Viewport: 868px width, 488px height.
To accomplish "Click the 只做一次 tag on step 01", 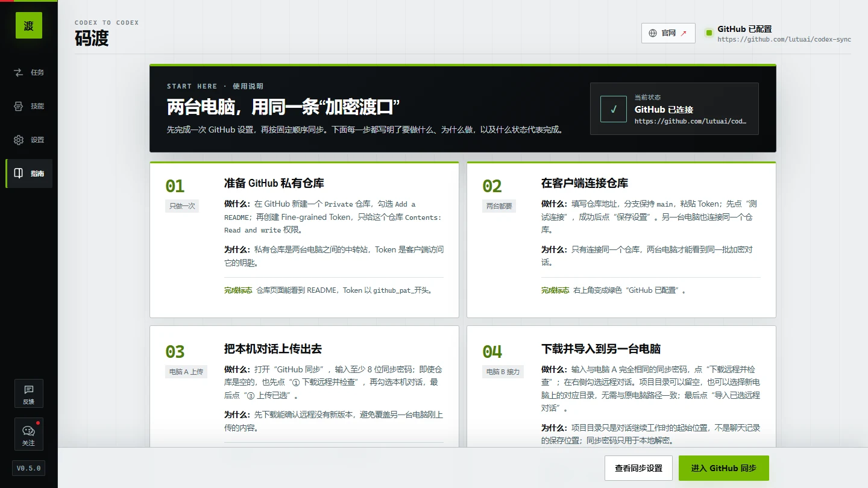I will point(182,206).
